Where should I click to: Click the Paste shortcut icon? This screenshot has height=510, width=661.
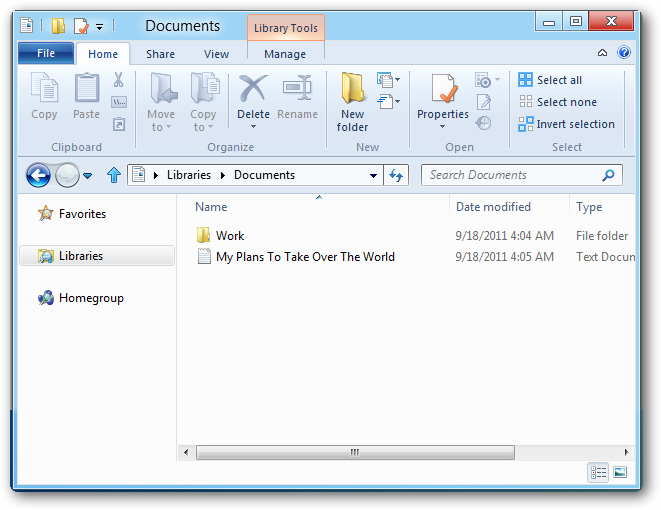point(119,124)
